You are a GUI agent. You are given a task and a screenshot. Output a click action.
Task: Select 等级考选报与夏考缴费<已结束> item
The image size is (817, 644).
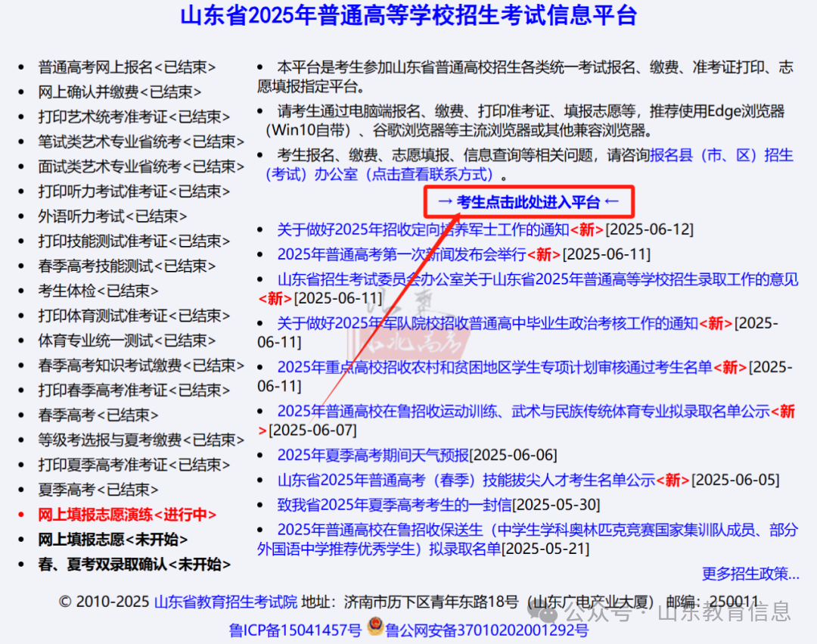(x=141, y=440)
